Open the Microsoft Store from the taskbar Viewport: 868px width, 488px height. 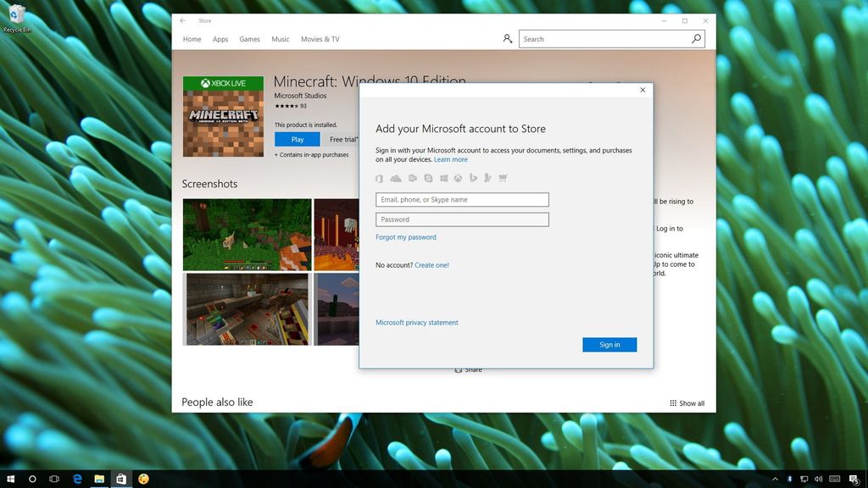pyautogui.click(x=120, y=479)
